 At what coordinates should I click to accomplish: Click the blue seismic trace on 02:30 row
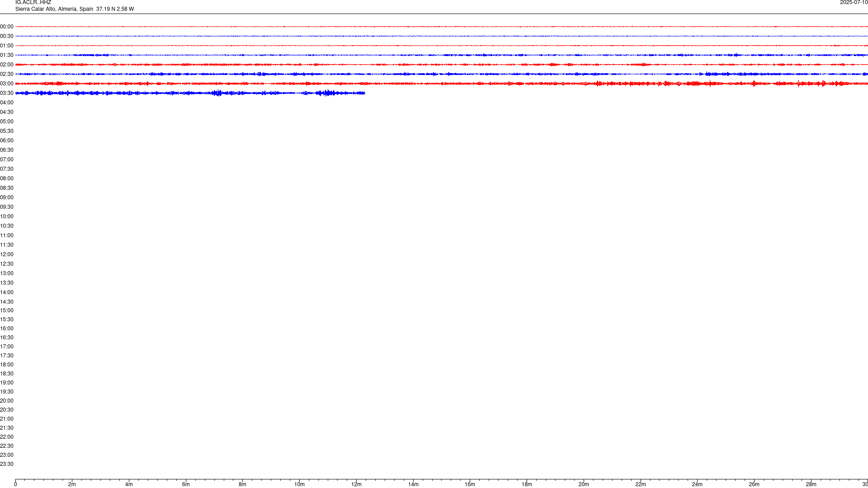(x=442, y=74)
